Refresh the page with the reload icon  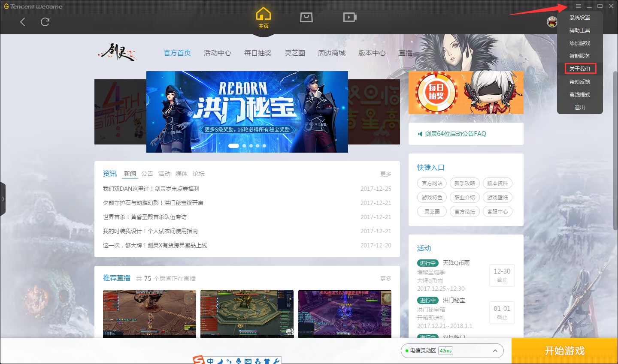tap(45, 22)
